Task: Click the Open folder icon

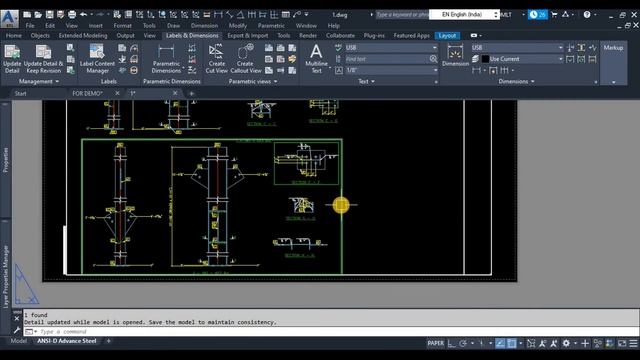Action: coord(38,15)
